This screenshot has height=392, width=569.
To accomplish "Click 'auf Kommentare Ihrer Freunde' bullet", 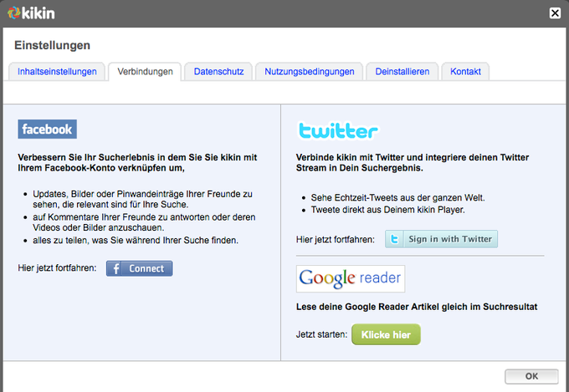I will pyautogui.click(x=144, y=222).
